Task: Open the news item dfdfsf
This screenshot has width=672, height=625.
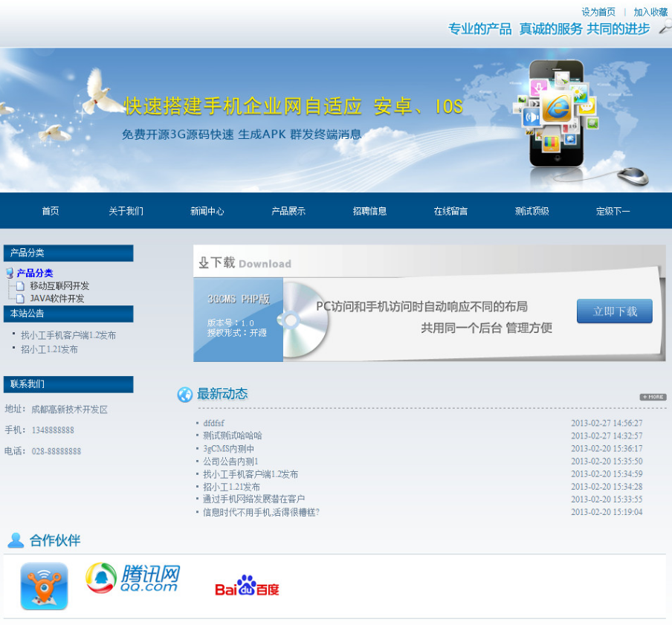Action: 213,424
